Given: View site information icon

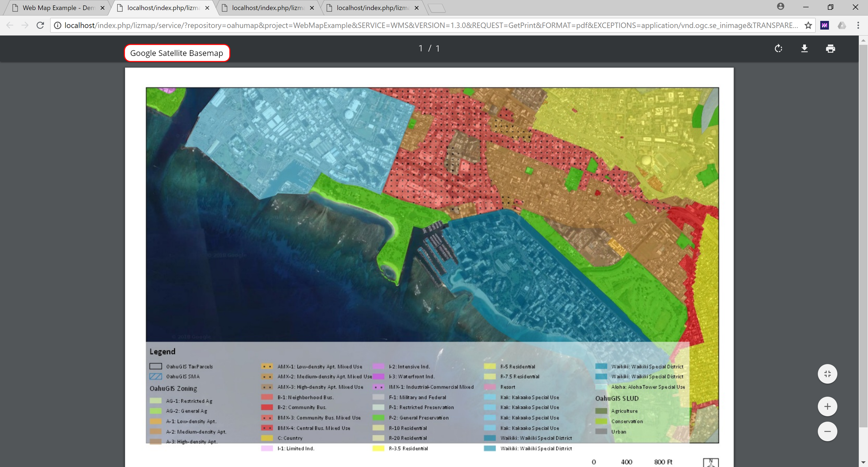Looking at the screenshot, I should (58, 25).
